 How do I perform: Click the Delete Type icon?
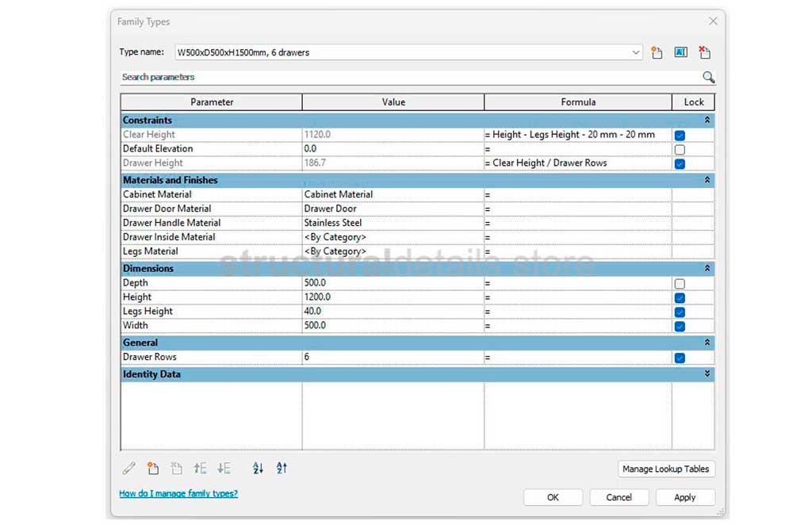[704, 53]
